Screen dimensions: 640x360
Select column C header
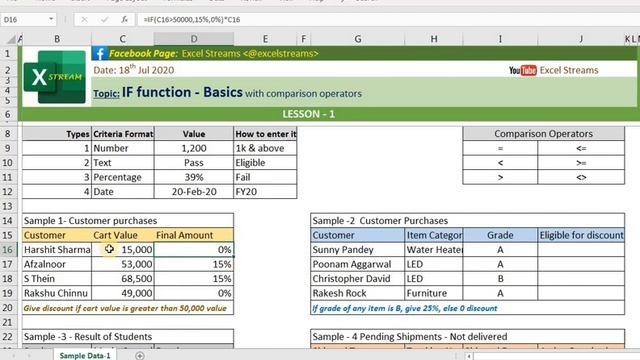point(122,39)
